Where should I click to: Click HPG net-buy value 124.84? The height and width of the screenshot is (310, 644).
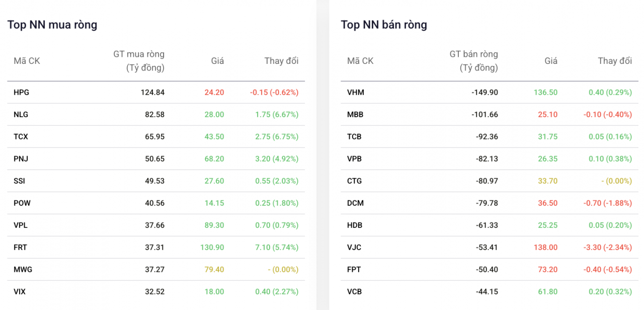point(152,93)
